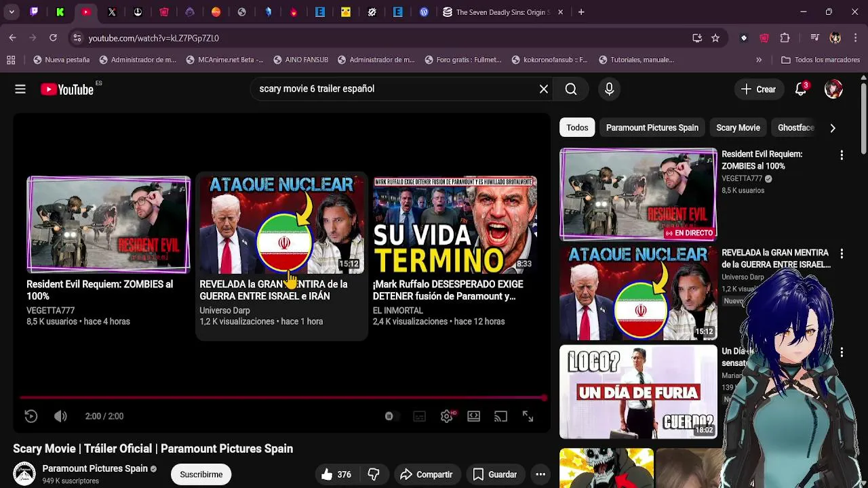
Task: Bookmark this page with the star icon
Action: point(715,38)
